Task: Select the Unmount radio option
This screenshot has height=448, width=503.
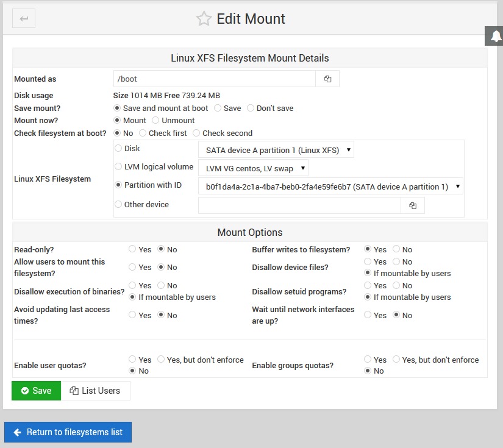Action: click(155, 121)
